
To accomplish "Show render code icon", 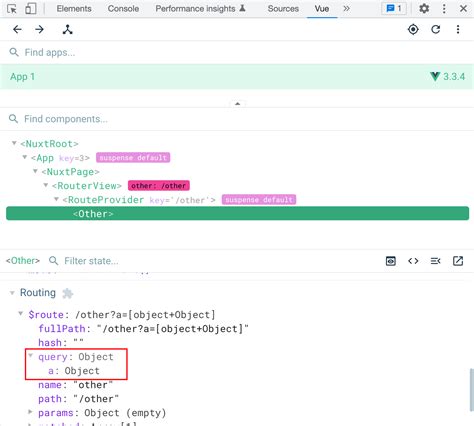I will coord(413,261).
